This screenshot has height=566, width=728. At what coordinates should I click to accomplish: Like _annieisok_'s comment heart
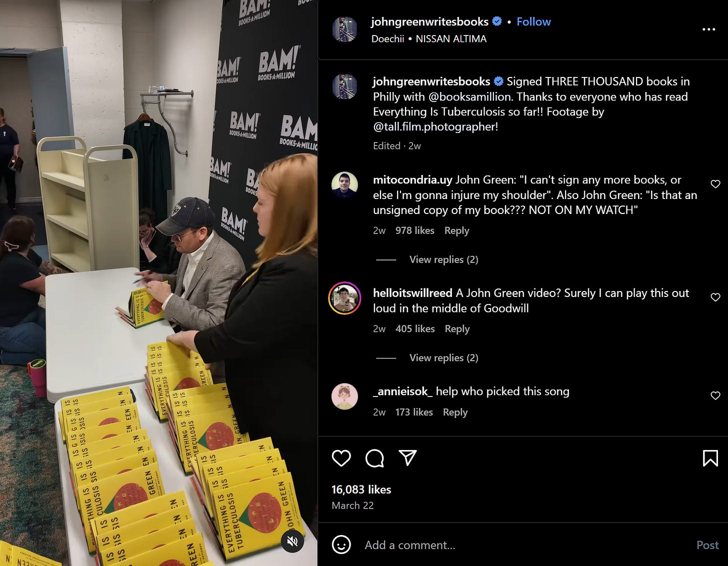point(715,395)
